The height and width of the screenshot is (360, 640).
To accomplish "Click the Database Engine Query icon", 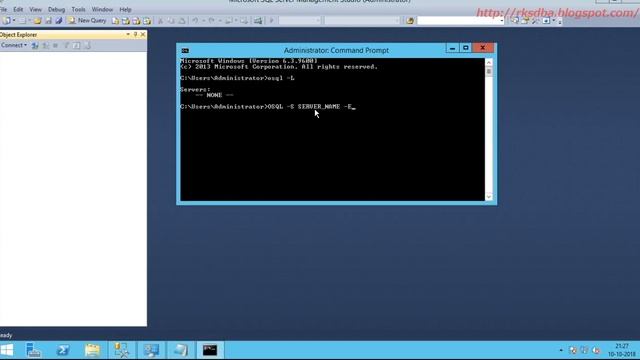I will (x=116, y=20).
